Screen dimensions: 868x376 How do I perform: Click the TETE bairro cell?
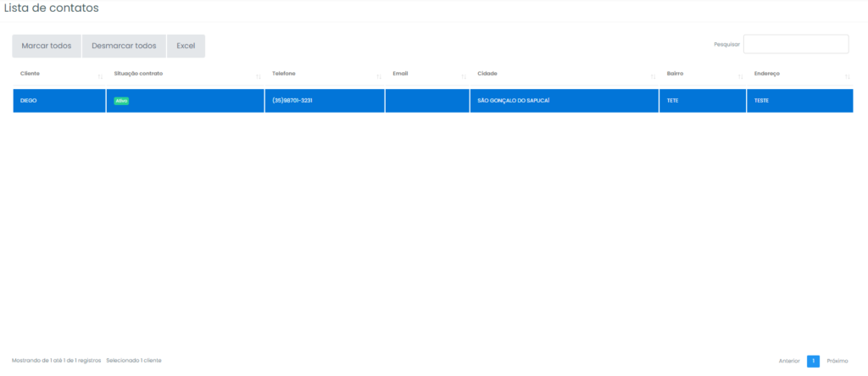click(703, 101)
